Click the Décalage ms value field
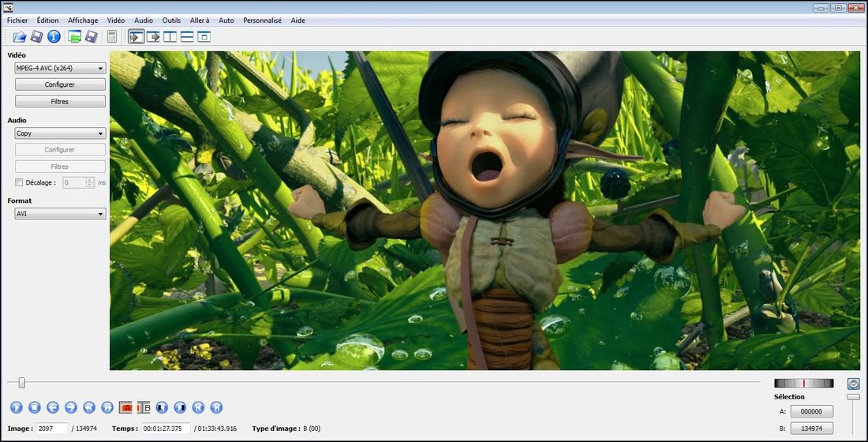Viewport: 868px width, 442px height. pos(74,182)
